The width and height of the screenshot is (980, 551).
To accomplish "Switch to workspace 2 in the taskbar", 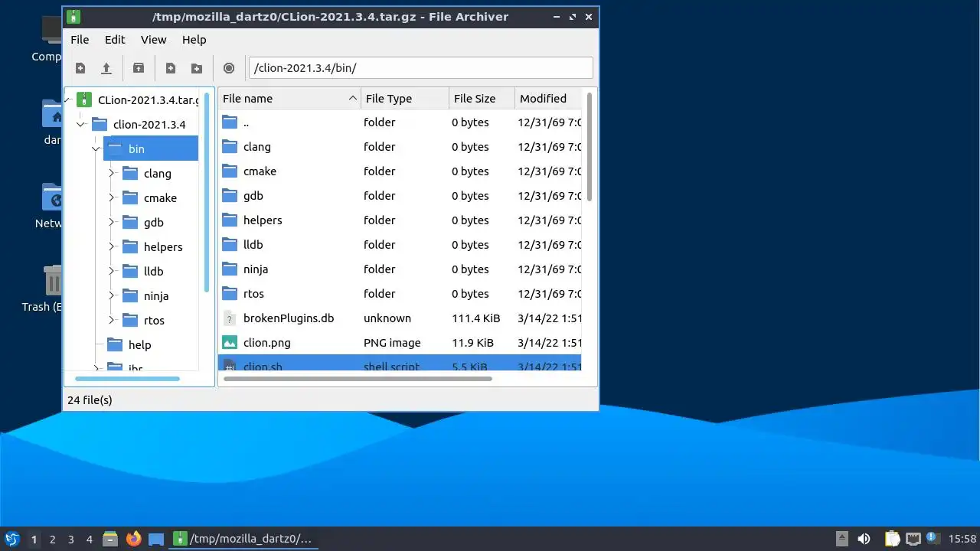I will click(52, 539).
